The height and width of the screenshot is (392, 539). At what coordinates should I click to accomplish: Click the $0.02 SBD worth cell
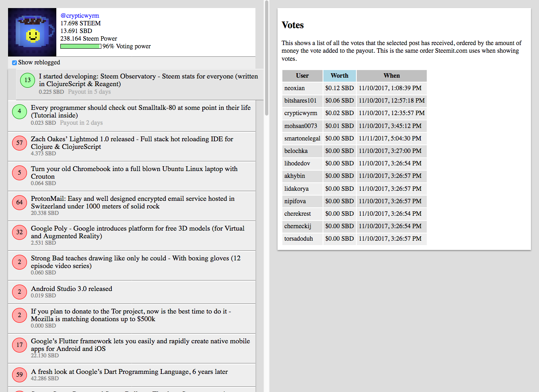339,113
